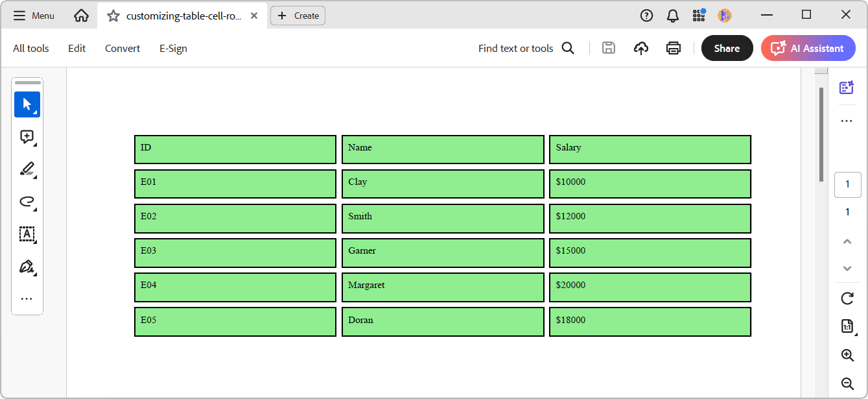
Task: Print the document with printer icon
Action: point(674,48)
